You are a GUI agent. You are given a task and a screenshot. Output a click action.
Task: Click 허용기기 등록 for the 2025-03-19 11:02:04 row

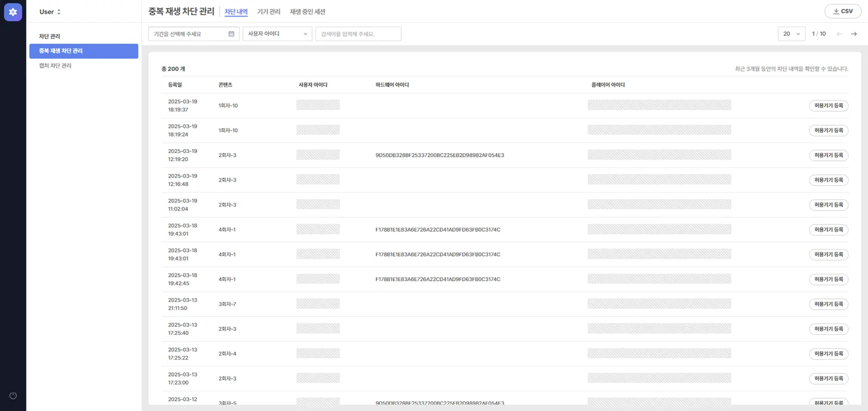(x=828, y=205)
